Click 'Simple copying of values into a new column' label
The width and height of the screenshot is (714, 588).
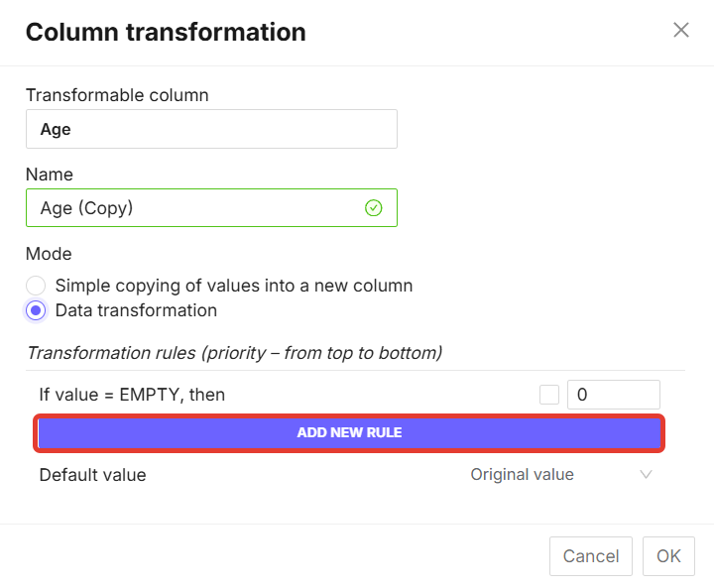(234, 286)
